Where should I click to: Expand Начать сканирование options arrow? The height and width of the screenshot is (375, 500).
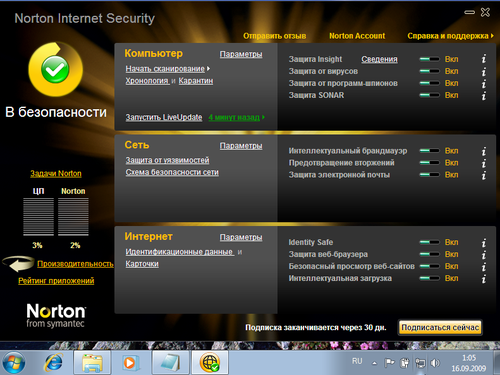pyautogui.click(x=208, y=69)
